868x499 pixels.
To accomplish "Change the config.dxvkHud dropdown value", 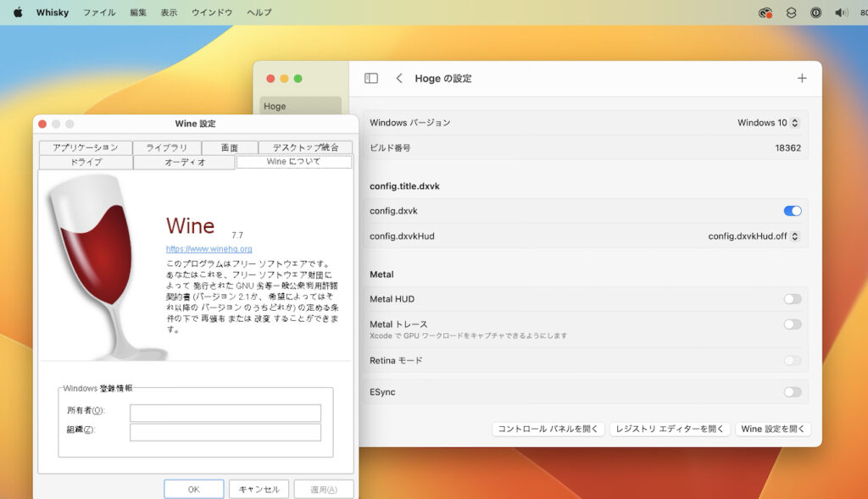I will [753, 237].
